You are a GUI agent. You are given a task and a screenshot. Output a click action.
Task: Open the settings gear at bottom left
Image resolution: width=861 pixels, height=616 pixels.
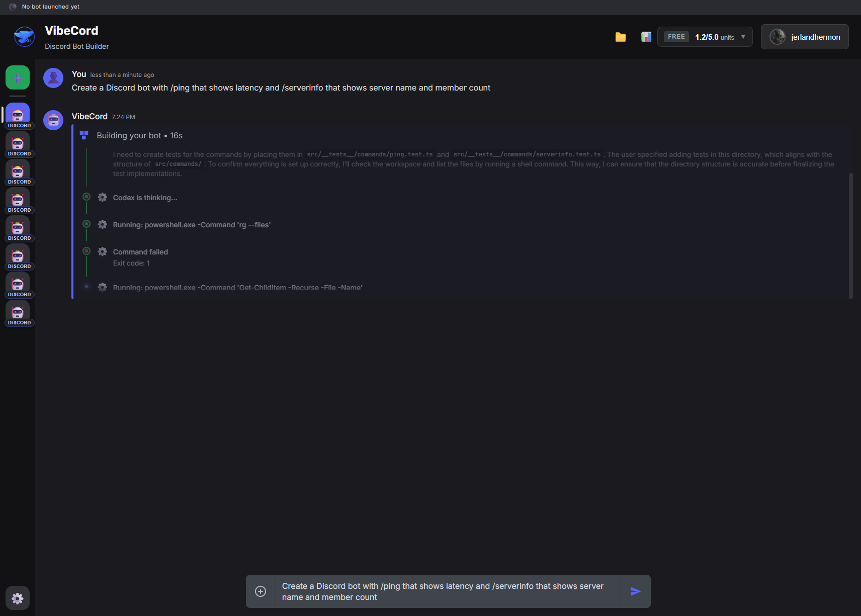tap(17, 598)
